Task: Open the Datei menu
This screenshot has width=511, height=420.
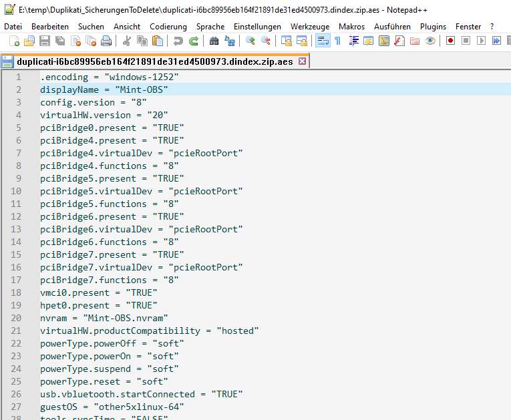Action: point(13,27)
